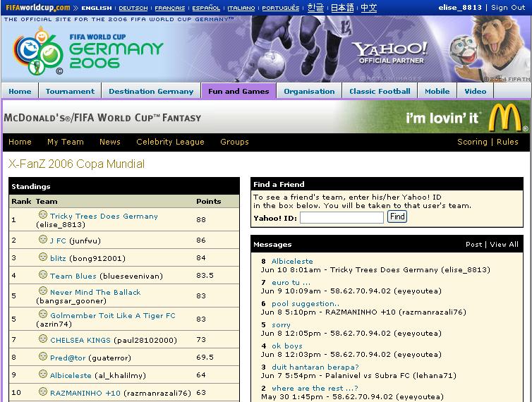This screenshot has height=402, width=532.
Task: Click smiley icon beside Tricky Trees Does Germany
Action: 43,214
